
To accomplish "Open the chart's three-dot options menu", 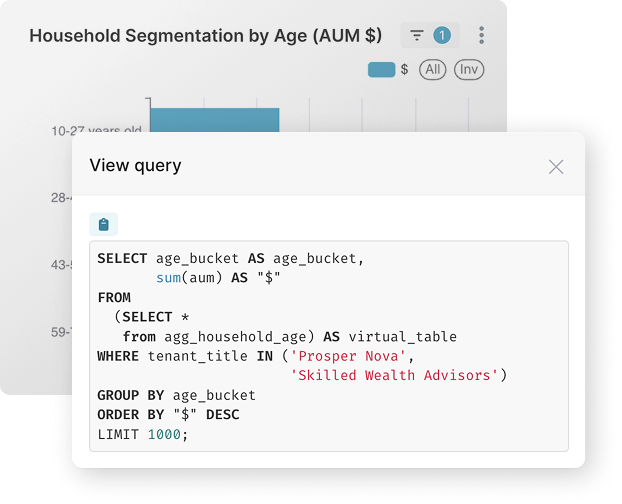I will tap(481, 36).
